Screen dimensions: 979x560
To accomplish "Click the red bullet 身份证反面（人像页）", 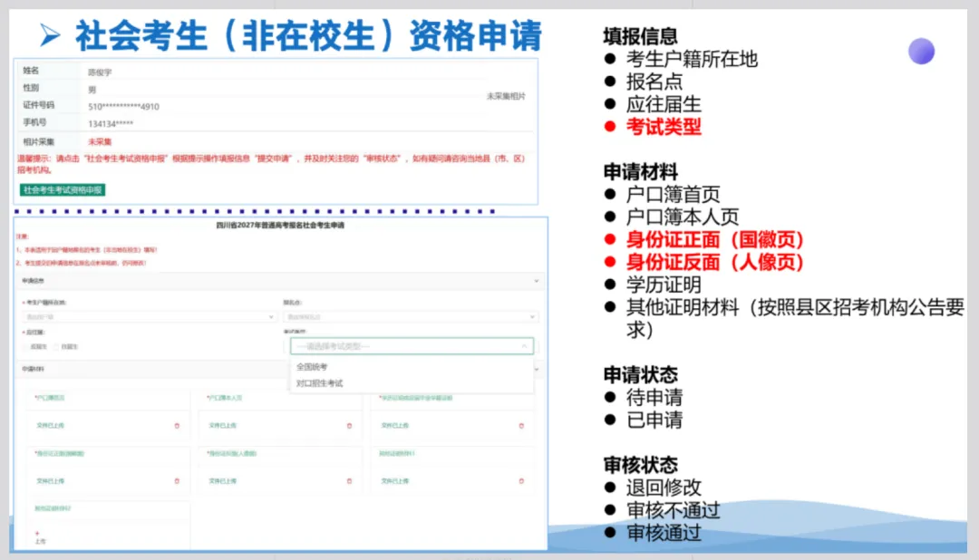I will (x=715, y=262).
